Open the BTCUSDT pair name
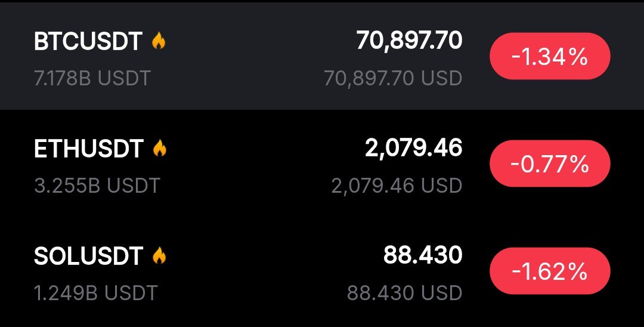Screen dimensions: 644x327 [88, 42]
